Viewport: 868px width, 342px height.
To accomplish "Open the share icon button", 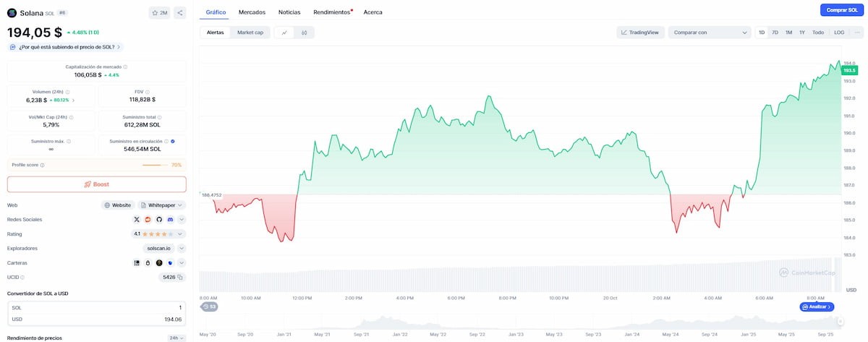I will [179, 12].
